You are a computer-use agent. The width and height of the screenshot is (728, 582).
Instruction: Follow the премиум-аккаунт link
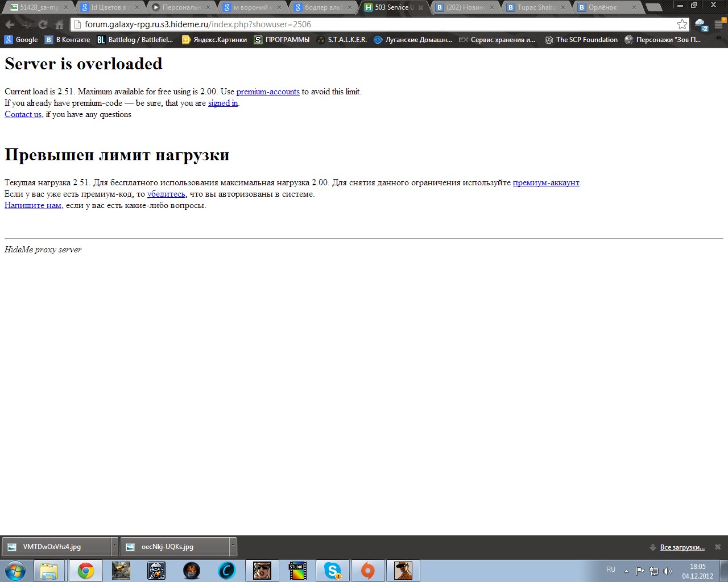pyautogui.click(x=546, y=182)
